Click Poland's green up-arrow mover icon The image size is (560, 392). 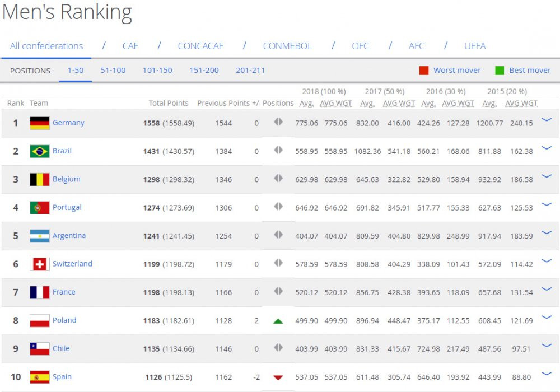[x=278, y=321]
